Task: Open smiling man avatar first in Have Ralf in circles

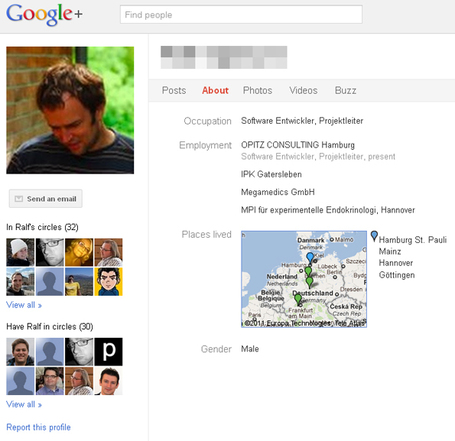Action: pos(20,352)
